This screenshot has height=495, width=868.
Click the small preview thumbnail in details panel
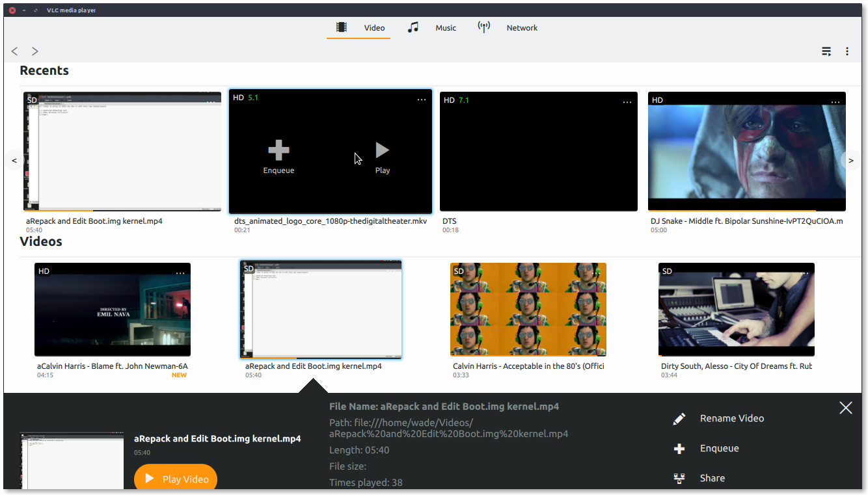[x=72, y=461]
